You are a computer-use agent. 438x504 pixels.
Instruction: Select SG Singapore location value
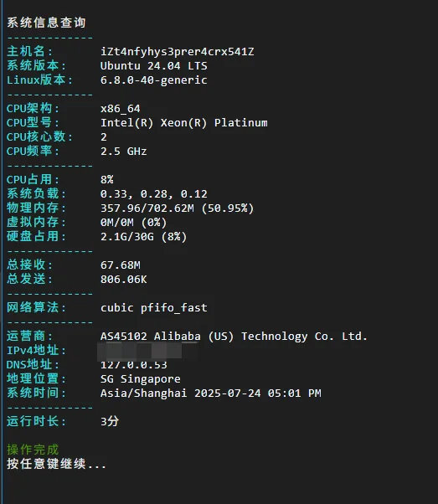(140, 379)
